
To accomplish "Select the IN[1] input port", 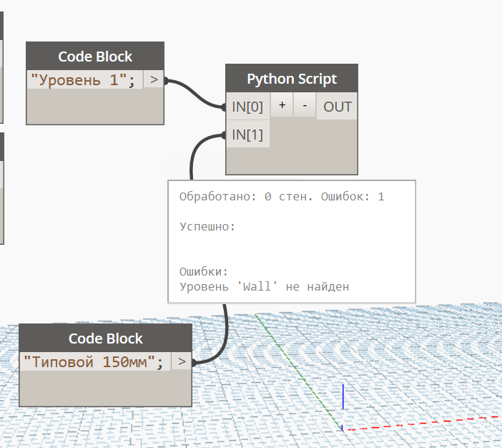I will click(248, 135).
